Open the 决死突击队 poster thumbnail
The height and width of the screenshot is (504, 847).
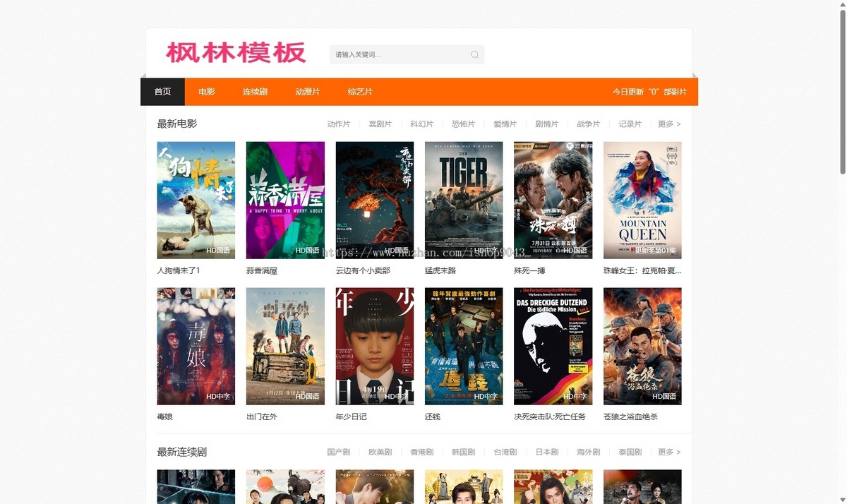pyautogui.click(x=553, y=347)
